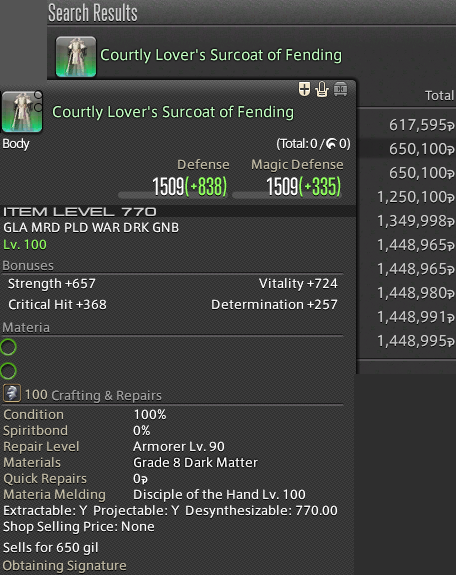Click the tooltip's Surcoat item thumbnail
The height and width of the screenshot is (575, 456).
[22, 111]
